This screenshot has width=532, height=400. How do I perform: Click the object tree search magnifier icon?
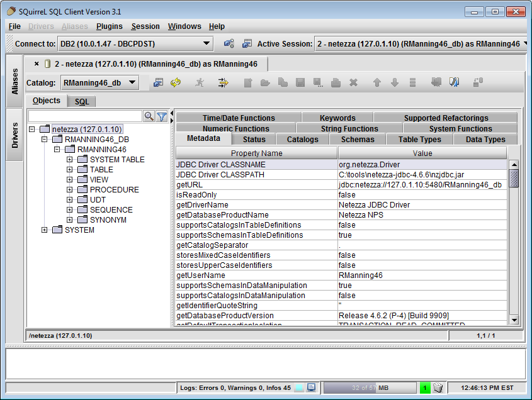(x=149, y=116)
